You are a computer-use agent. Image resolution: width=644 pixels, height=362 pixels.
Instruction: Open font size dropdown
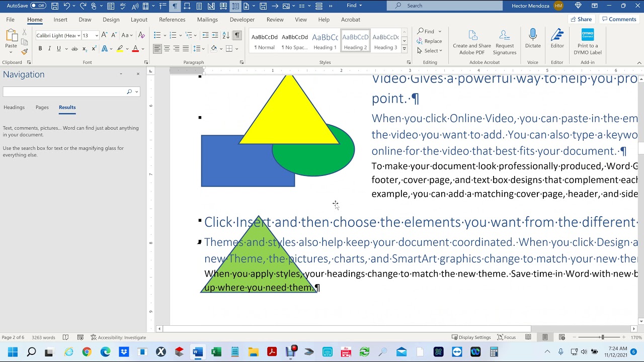(x=97, y=36)
